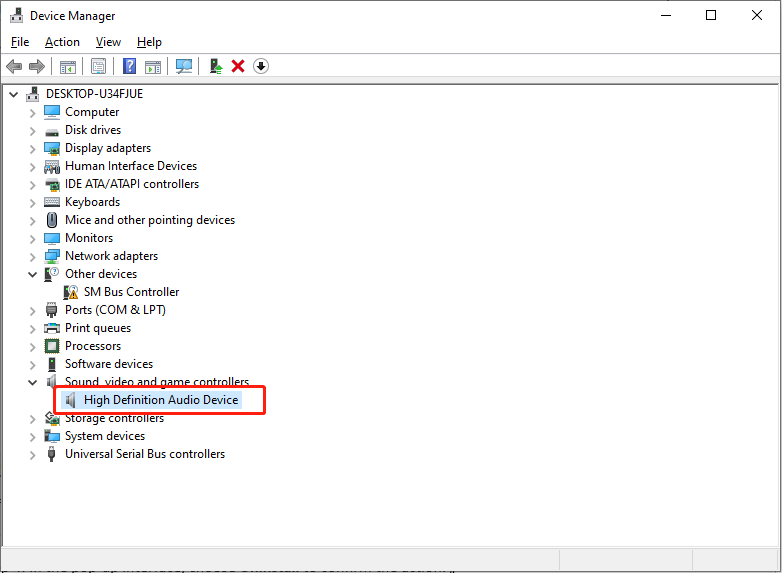The width and height of the screenshot is (782, 573).
Task: Collapse the Other devices category
Action: (x=32, y=274)
